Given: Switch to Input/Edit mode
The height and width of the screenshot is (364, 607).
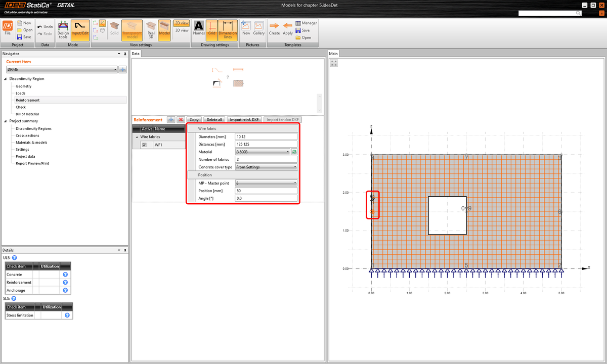Looking at the screenshot, I should (x=80, y=30).
